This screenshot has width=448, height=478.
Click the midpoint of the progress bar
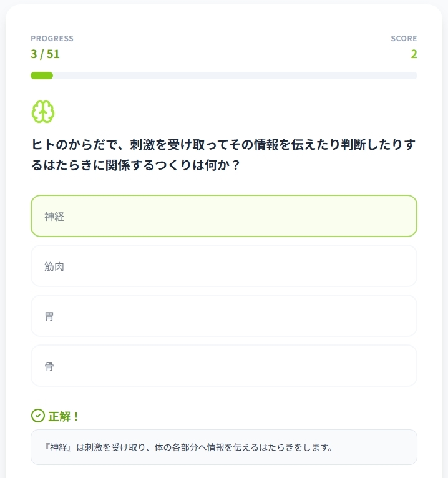[223, 76]
